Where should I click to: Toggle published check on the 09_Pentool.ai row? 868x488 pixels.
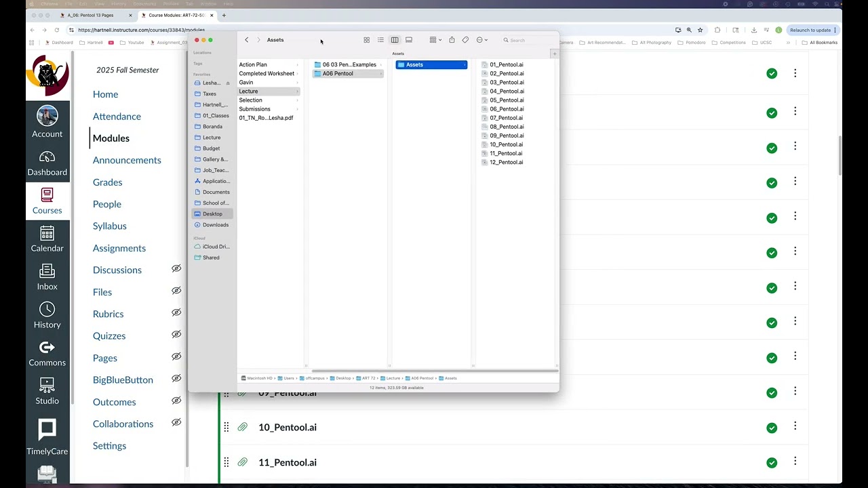click(772, 393)
